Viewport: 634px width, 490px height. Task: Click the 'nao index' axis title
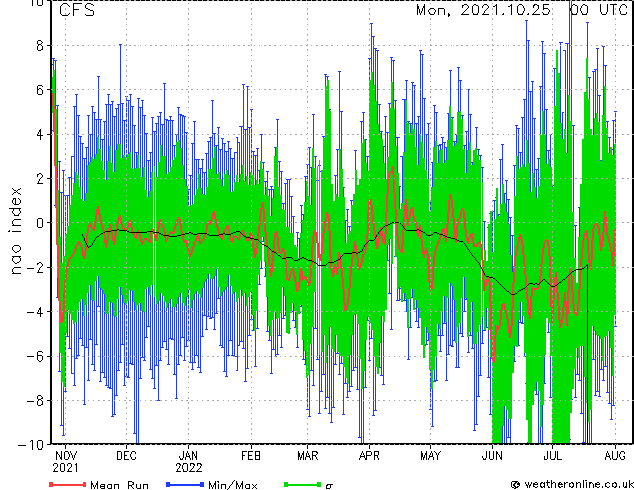click(x=15, y=231)
